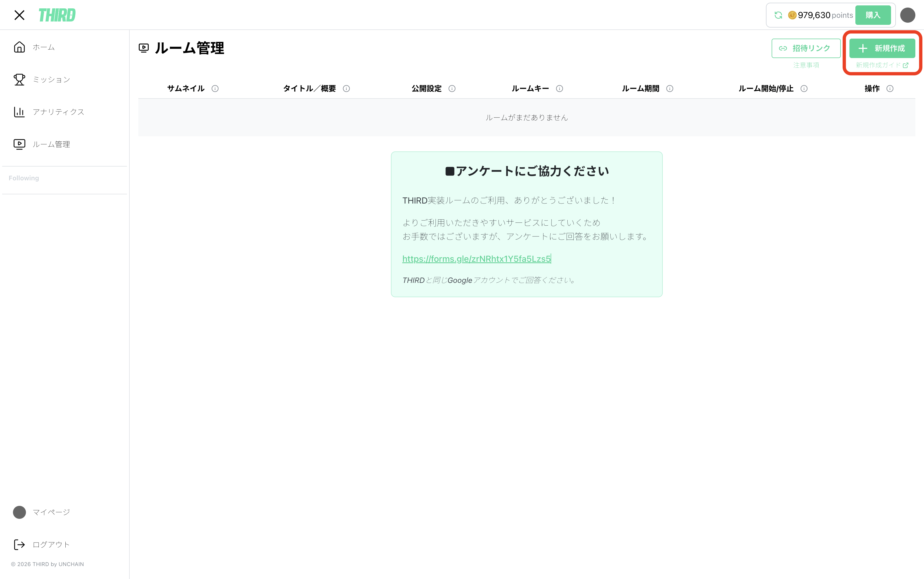
Task: Open マイページ in sidebar
Action: tap(51, 512)
